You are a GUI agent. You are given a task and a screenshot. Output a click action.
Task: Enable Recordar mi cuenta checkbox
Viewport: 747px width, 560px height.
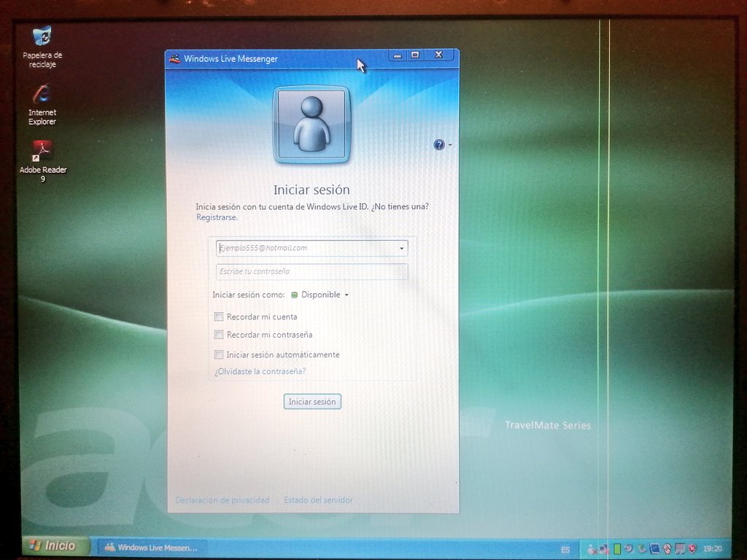(219, 316)
